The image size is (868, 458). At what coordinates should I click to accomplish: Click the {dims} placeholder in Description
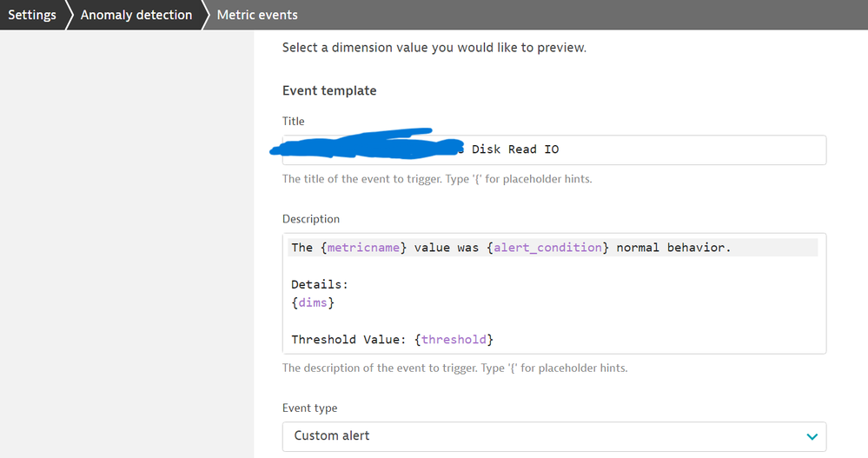313,302
